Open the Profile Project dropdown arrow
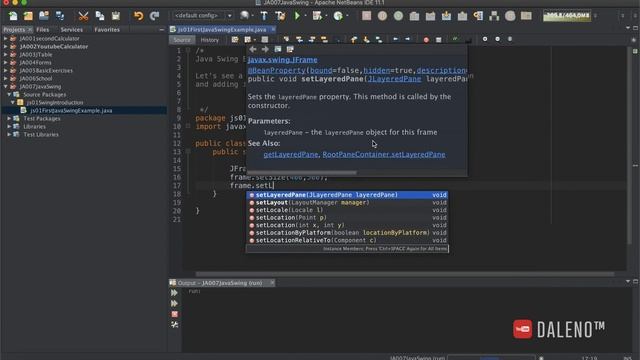Screen dimensions: 640x360 tap(347, 16)
